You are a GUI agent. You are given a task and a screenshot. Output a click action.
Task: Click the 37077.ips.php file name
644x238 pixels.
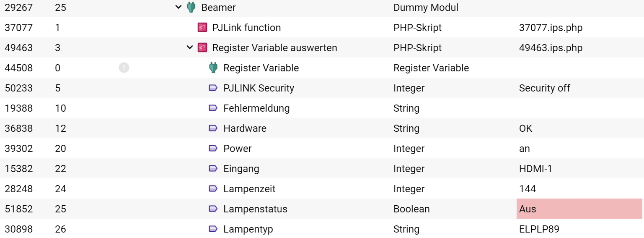pyautogui.click(x=551, y=28)
